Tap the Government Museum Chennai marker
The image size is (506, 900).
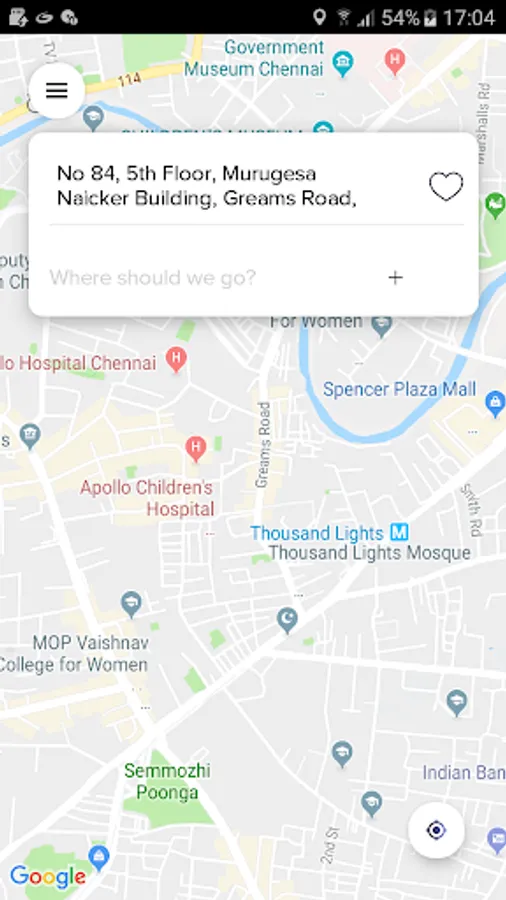coord(343,63)
